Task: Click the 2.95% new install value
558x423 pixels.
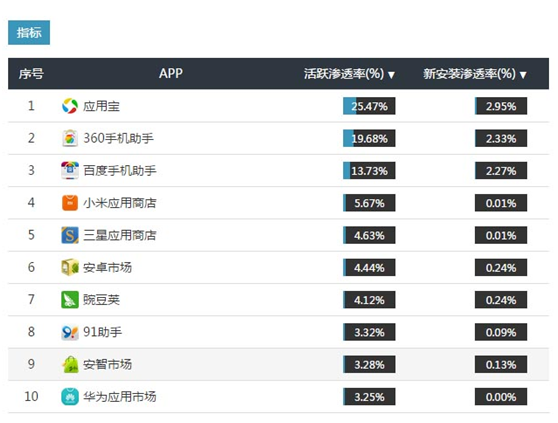Action: [501, 106]
